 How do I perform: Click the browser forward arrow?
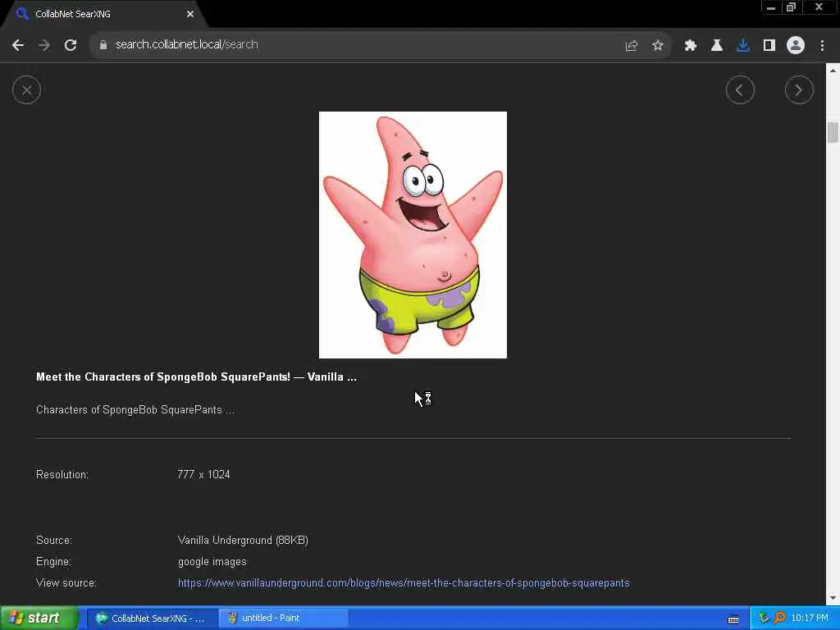(x=44, y=45)
